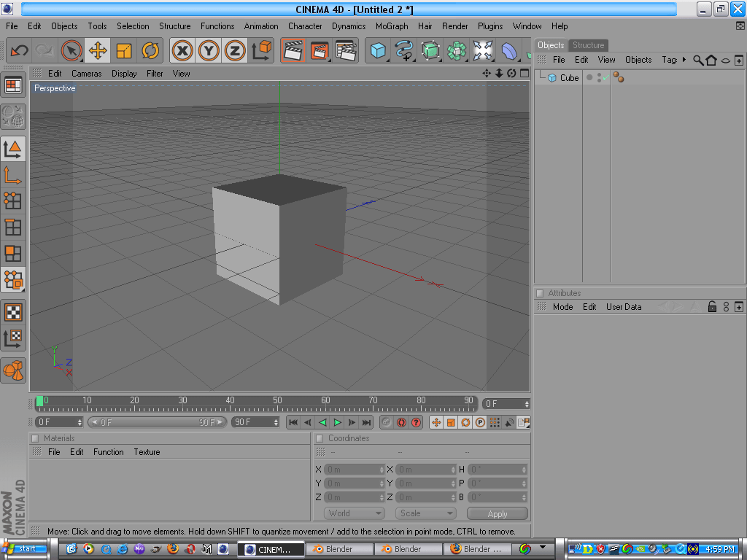Open the Scale dropdown in Coordinates panel
The height and width of the screenshot is (560, 747).
425,513
